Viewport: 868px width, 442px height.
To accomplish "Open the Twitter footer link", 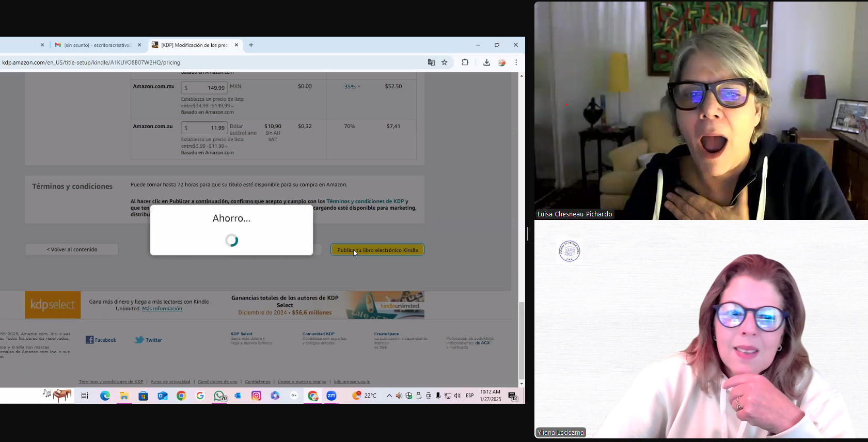I will point(148,340).
